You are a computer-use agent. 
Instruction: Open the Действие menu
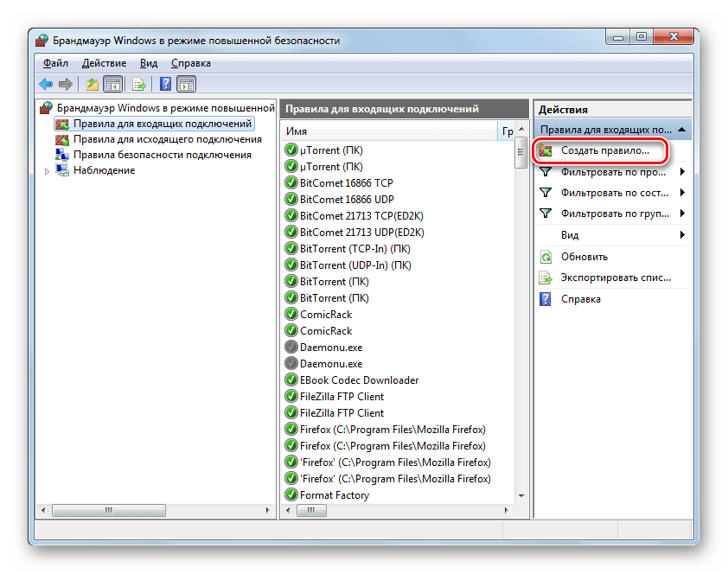pyautogui.click(x=104, y=63)
